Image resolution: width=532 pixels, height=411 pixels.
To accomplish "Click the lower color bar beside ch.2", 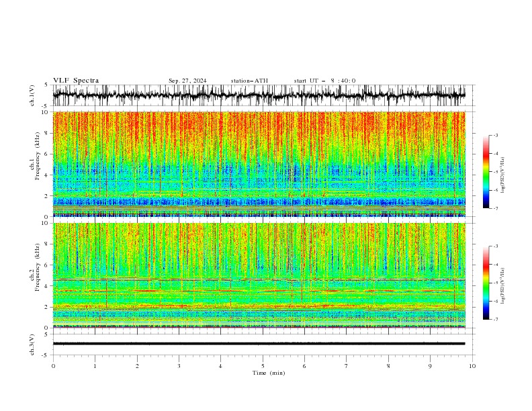I will pos(486,283).
